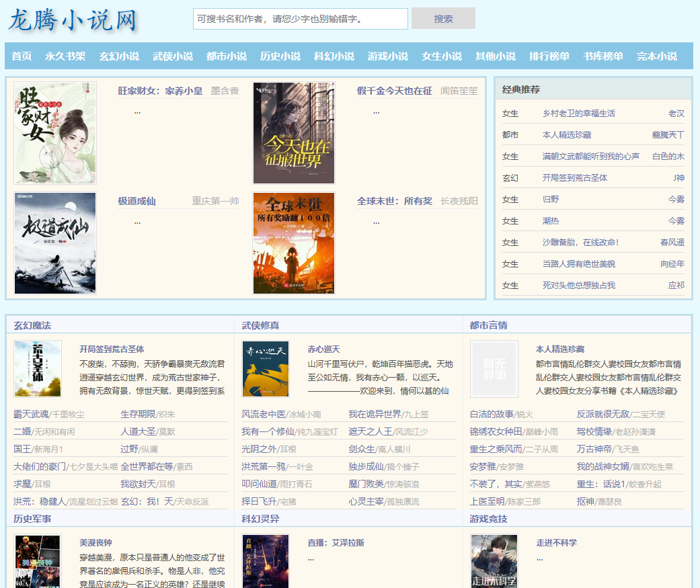The height and width of the screenshot is (588, 700).
Task: Click the 龙腾小说网 site logo
Action: click(73, 20)
